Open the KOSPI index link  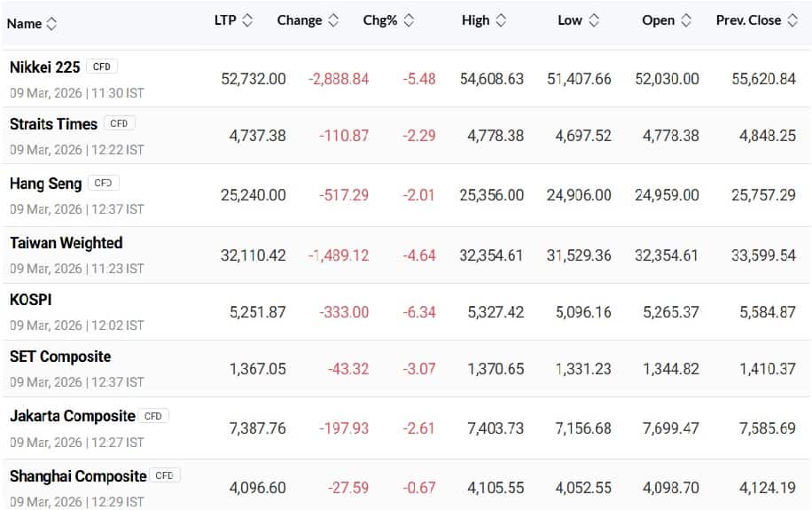[x=30, y=300]
